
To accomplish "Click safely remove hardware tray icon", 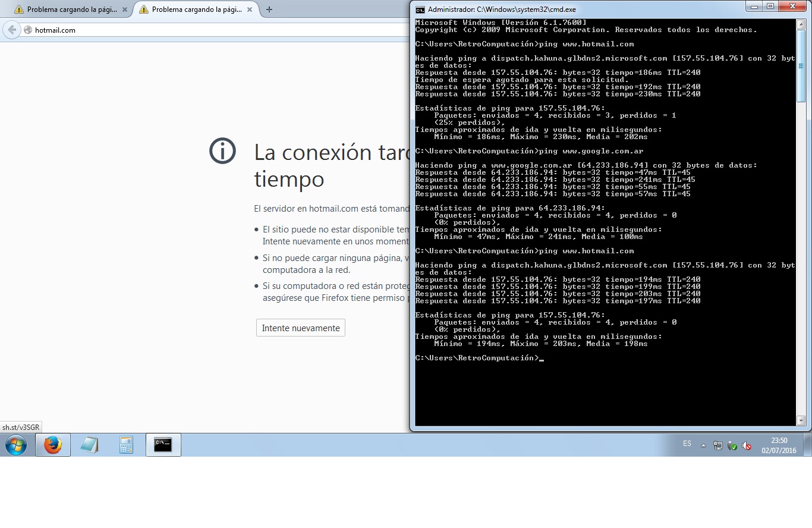I will [x=732, y=445].
